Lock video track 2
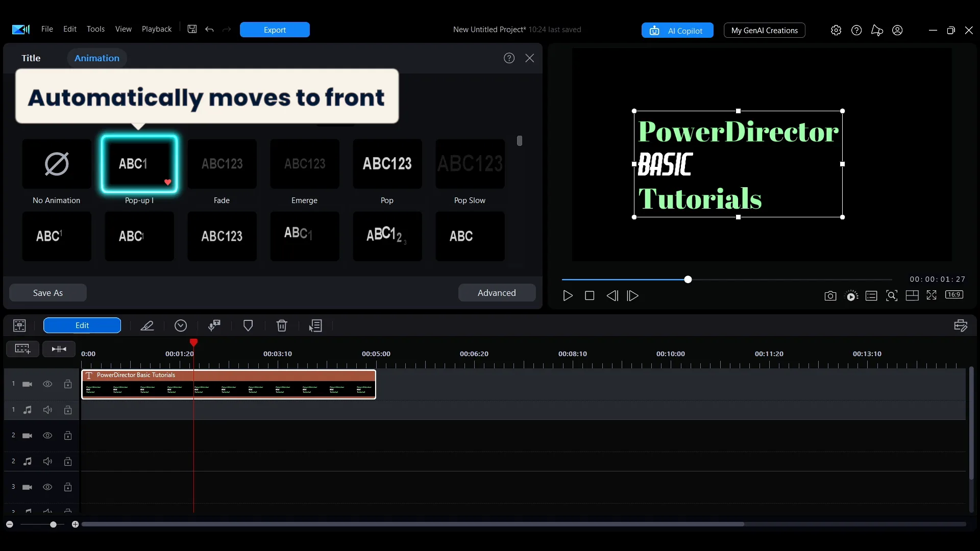Viewport: 980px width, 551px height. pyautogui.click(x=68, y=436)
